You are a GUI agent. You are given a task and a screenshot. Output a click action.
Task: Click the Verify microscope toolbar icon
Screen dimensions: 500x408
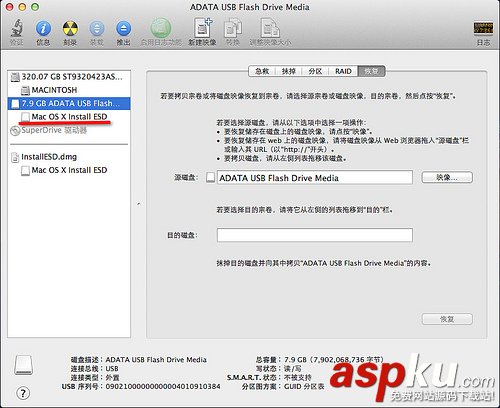pyautogui.click(x=16, y=28)
